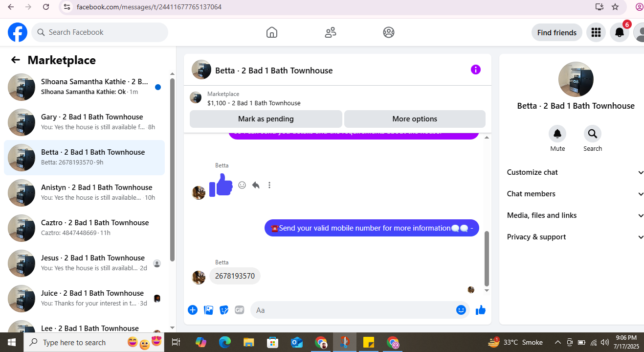644x352 pixels.
Task: Click conversation list scrollbar
Action: click(172, 169)
